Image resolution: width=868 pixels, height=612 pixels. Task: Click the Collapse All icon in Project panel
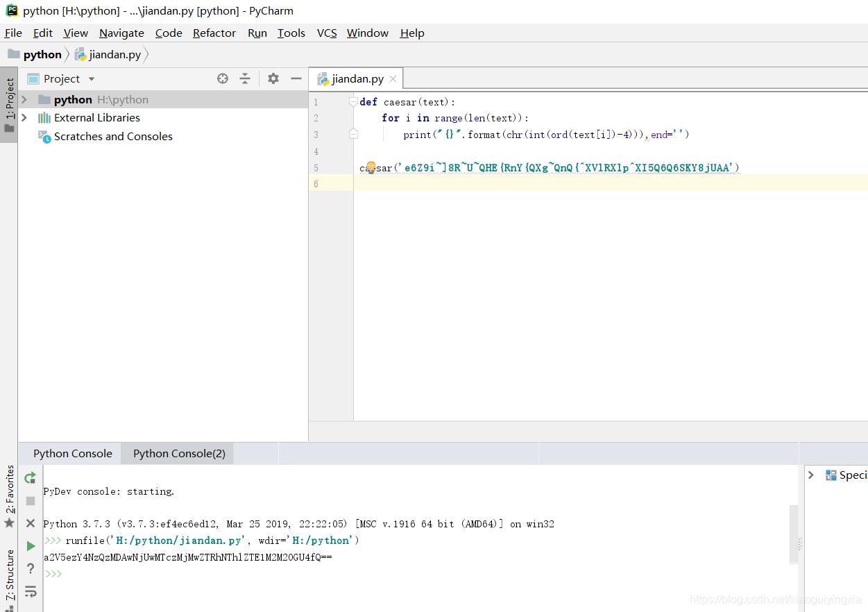[x=245, y=78]
